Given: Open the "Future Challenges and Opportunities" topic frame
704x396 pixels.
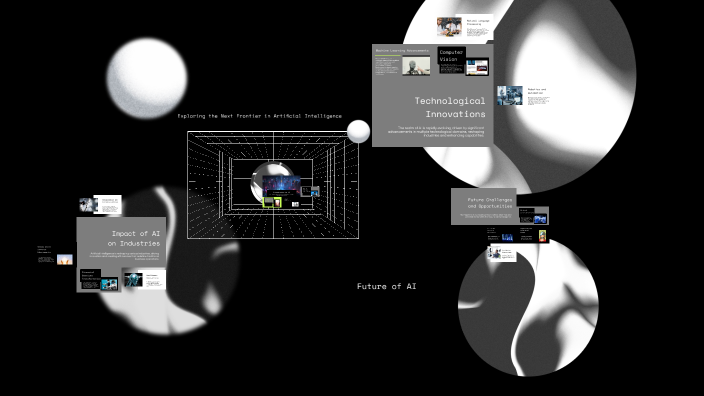Looking at the screenshot, I should click(x=484, y=206).
